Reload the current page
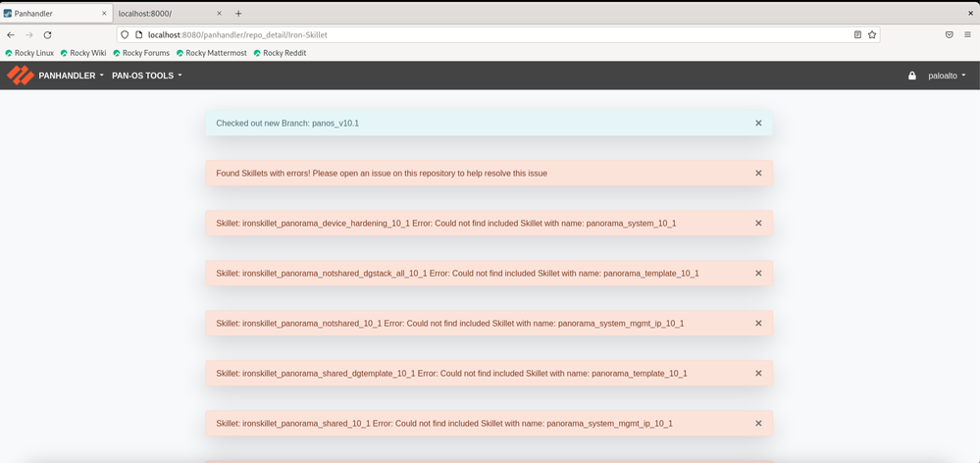Screen dimensions: 980x463 (x=47, y=34)
